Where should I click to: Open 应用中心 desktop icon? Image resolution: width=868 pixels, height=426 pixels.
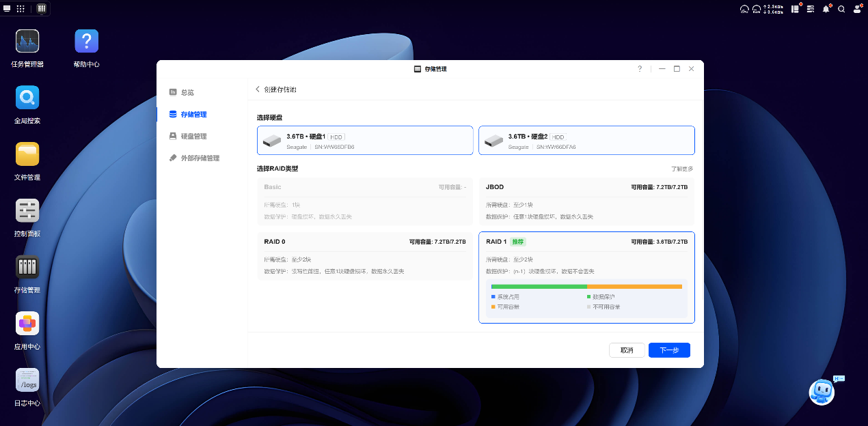pos(27,324)
